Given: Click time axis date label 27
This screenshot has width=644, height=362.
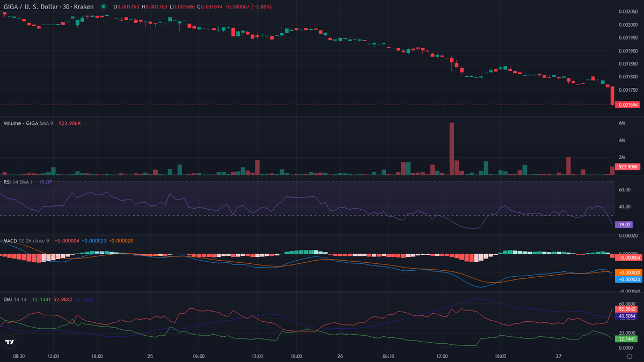Looking at the screenshot, I should [559, 356].
